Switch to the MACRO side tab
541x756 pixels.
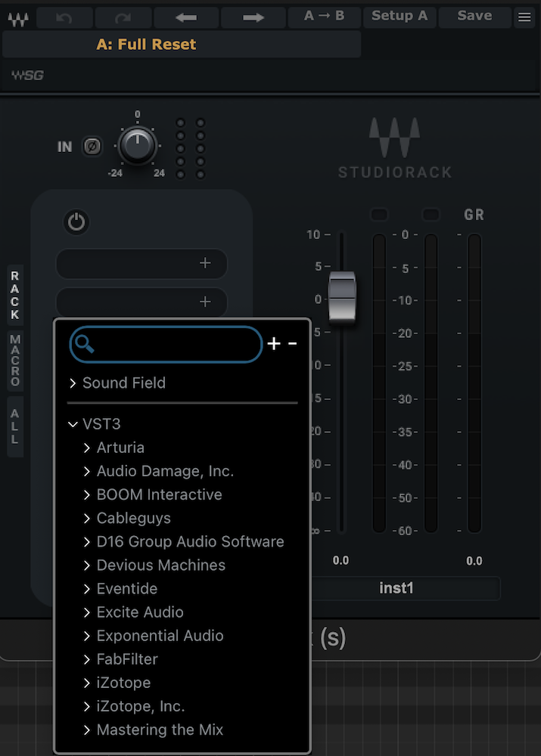point(15,361)
